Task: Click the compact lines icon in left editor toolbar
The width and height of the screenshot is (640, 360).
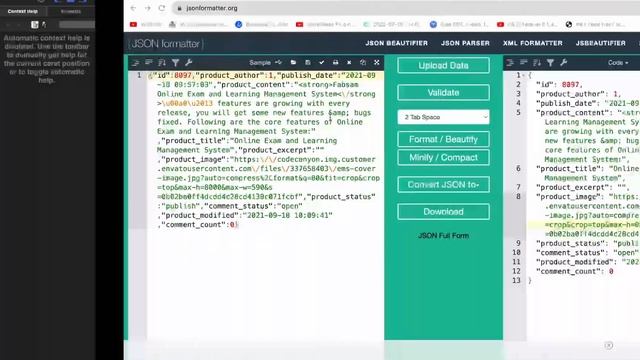Action: [x=149, y=62]
